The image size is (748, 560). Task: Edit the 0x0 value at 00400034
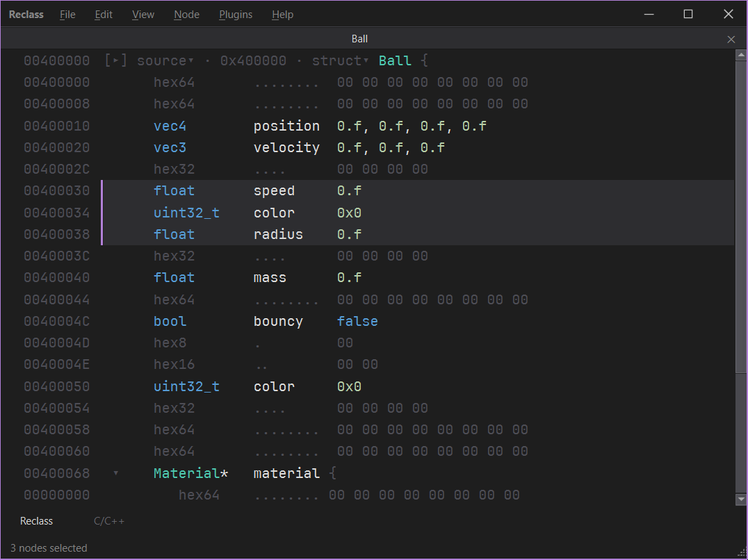[x=349, y=213]
